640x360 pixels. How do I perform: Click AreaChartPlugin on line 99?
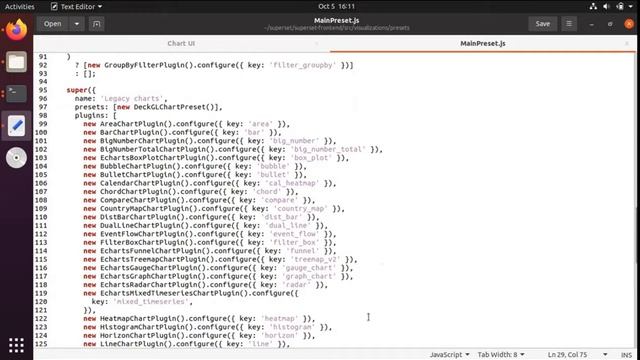pyautogui.click(x=131, y=124)
